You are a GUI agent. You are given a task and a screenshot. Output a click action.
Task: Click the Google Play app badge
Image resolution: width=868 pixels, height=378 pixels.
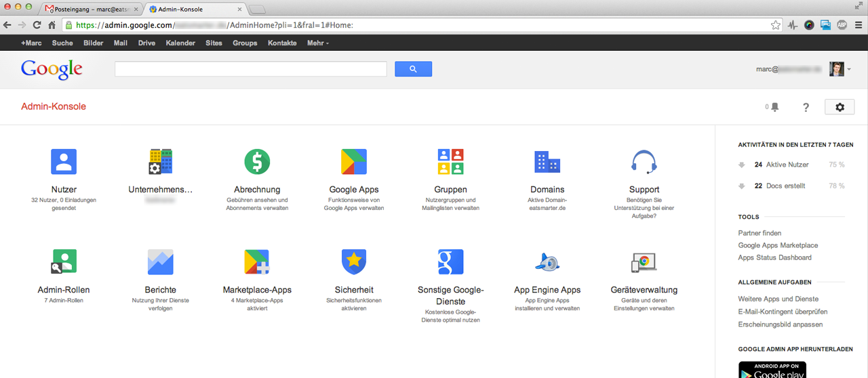pos(772,370)
